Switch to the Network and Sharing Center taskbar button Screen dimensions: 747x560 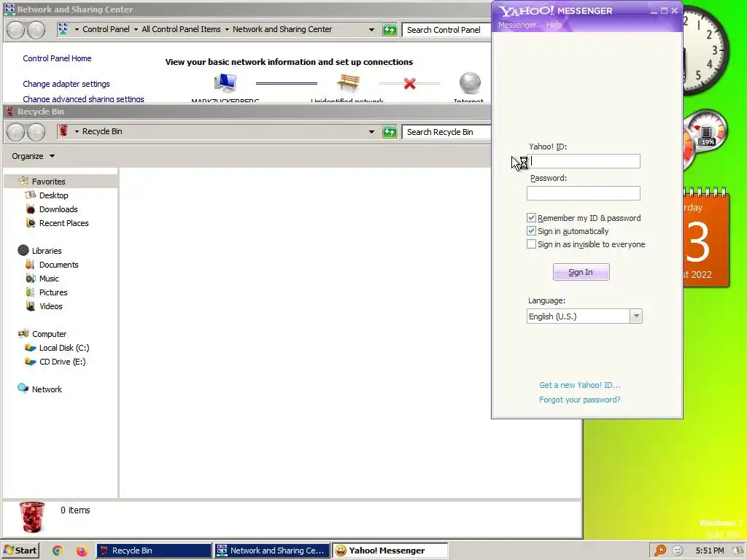[x=271, y=551]
